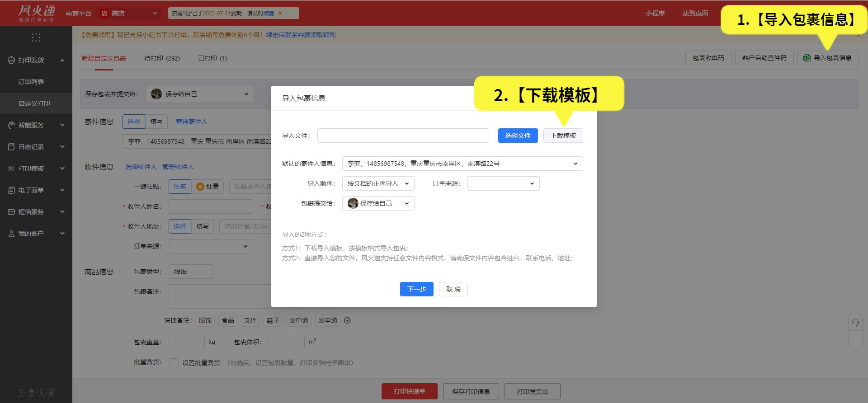Expand the 短信服务 sidebar section
The width and height of the screenshot is (868, 403).
62,212
